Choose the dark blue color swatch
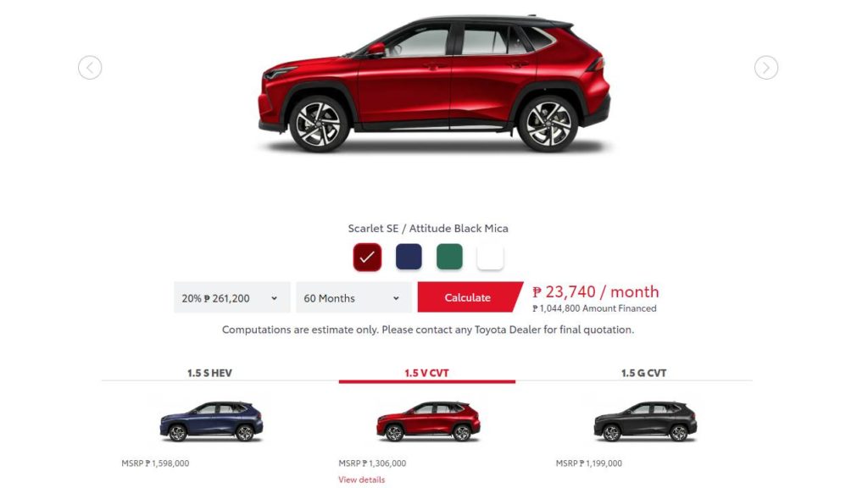 tap(409, 257)
